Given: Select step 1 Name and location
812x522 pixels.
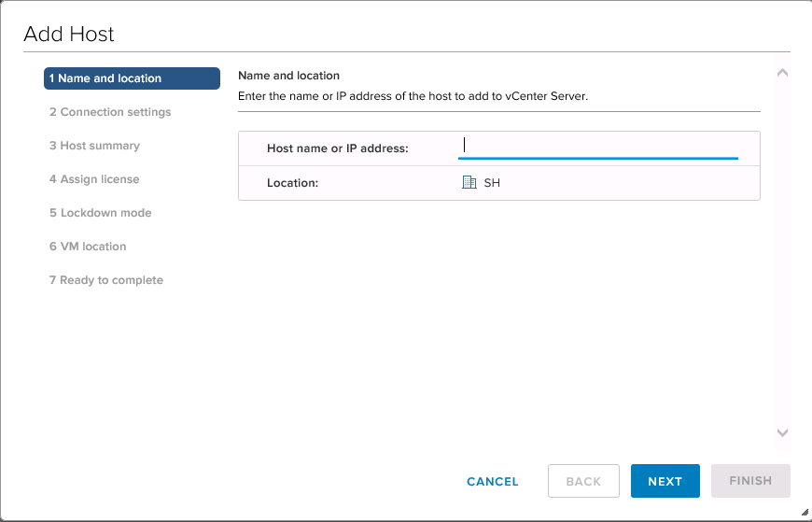Looking at the screenshot, I should [132, 78].
